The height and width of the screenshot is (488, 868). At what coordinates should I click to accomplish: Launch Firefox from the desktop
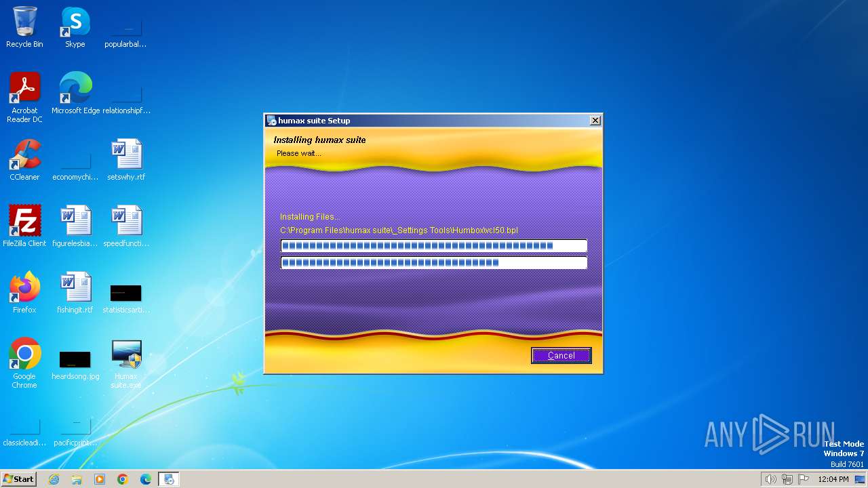[24, 293]
